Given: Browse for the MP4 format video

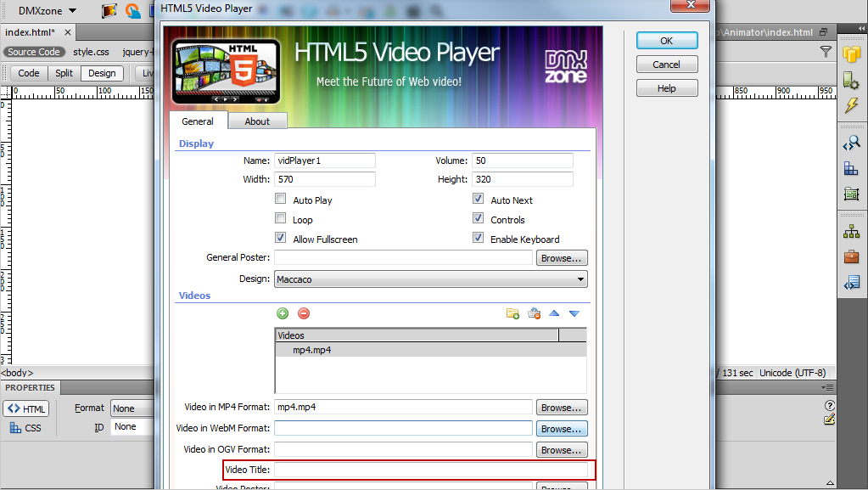Looking at the screenshot, I should click(x=562, y=408).
